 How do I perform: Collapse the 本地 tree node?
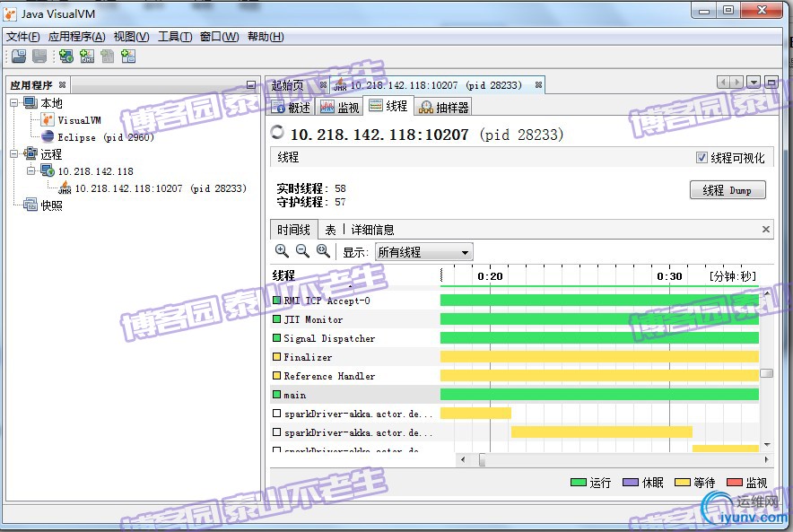14,103
